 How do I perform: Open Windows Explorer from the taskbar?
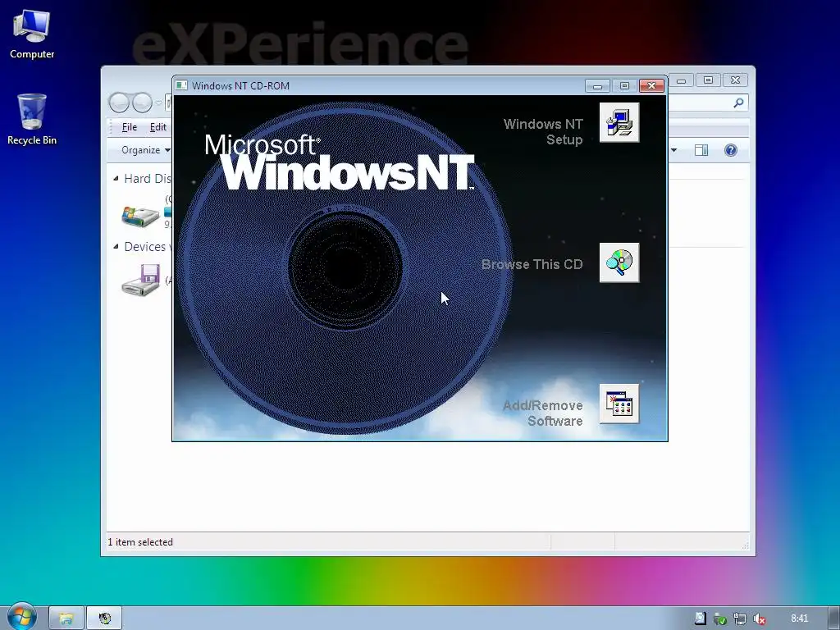pos(66,619)
